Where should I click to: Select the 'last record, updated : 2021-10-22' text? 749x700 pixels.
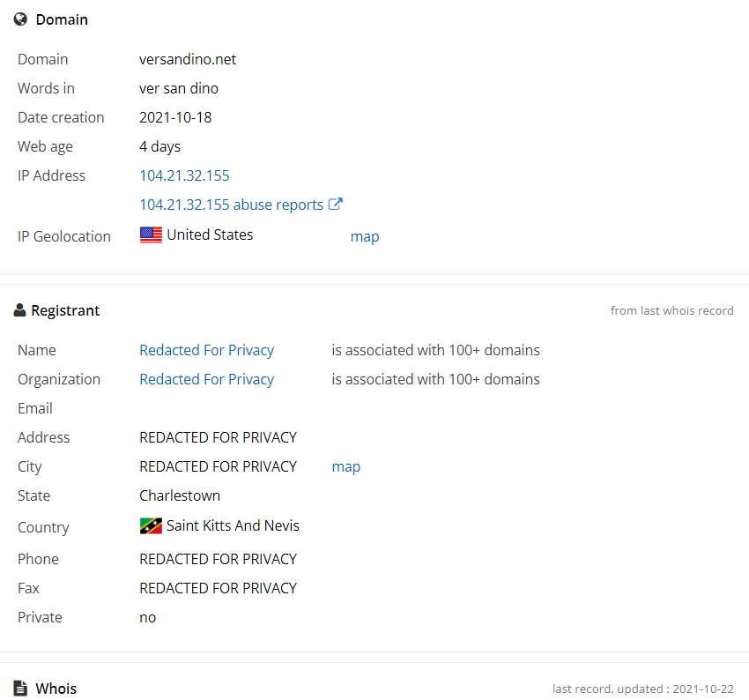click(x=643, y=689)
